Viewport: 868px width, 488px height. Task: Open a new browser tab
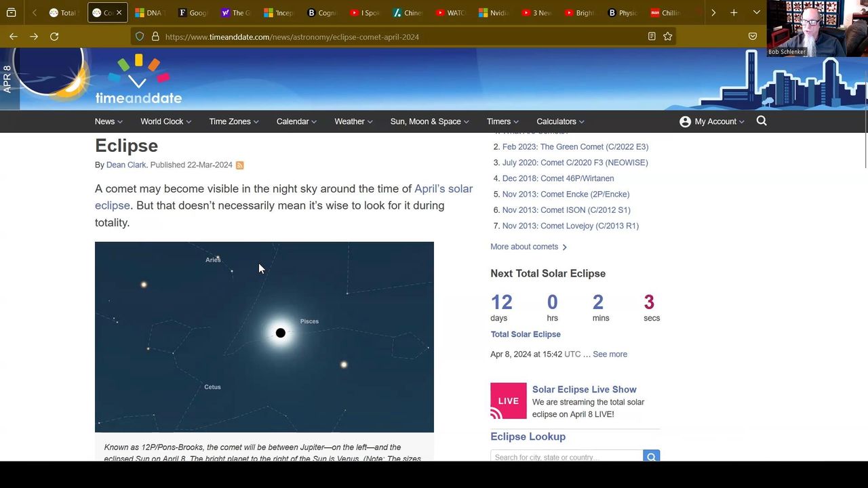(x=734, y=13)
